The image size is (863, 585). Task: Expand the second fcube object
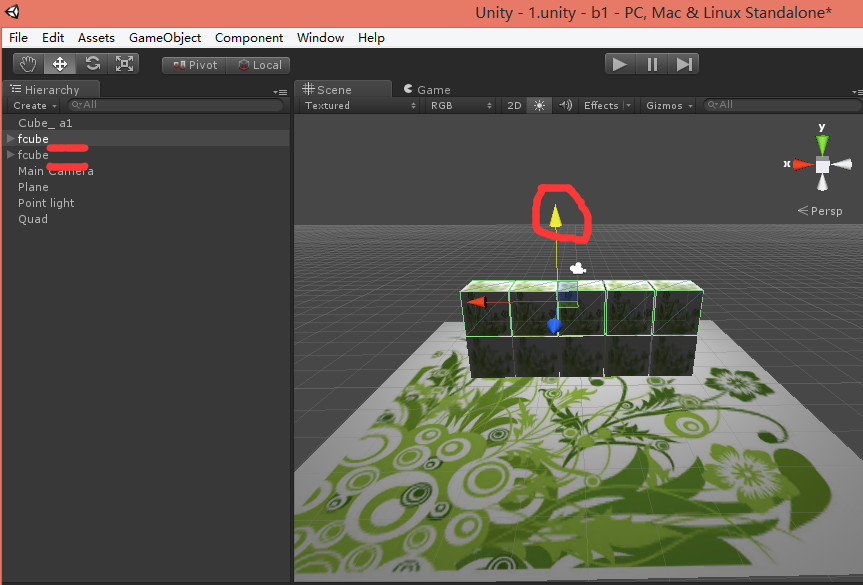(10, 154)
